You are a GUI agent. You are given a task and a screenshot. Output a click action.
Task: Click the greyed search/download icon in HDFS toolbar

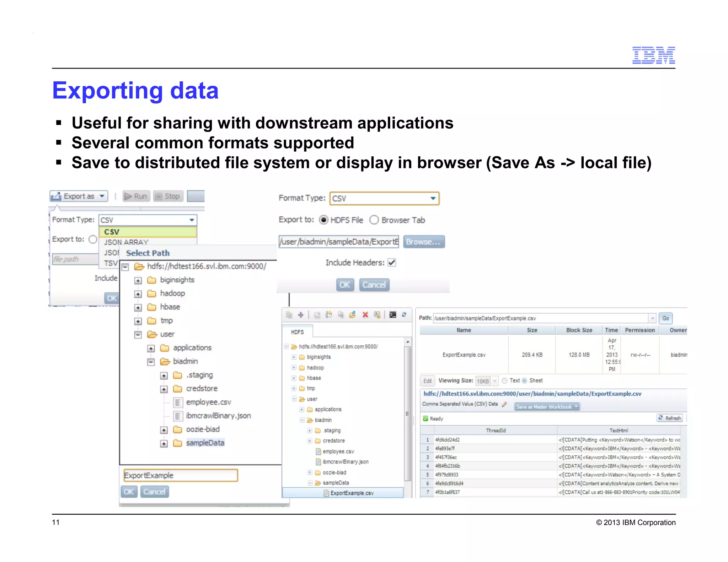click(x=341, y=315)
